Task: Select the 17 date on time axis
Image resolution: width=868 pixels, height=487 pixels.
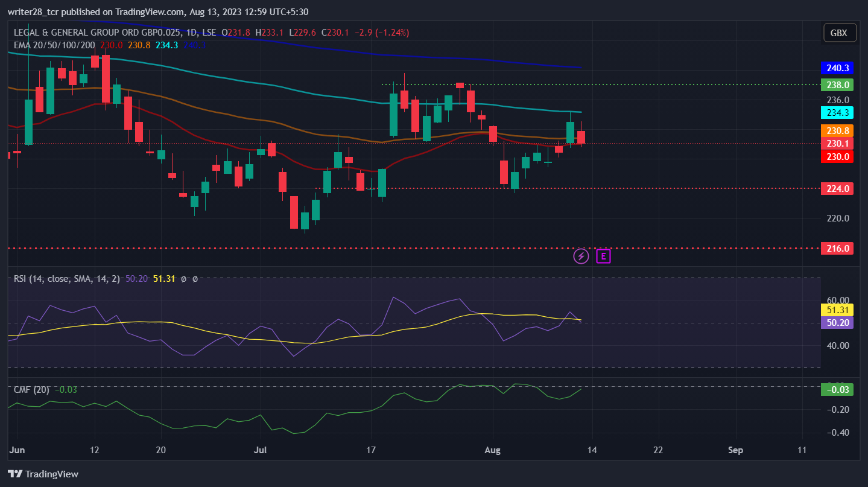Action: click(x=371, y=450)
